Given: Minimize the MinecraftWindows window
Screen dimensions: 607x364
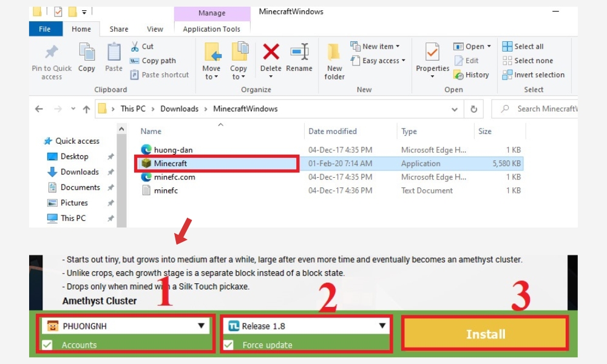Looking at the screenshot, I should pyautogui.click(x=555, y=12).
